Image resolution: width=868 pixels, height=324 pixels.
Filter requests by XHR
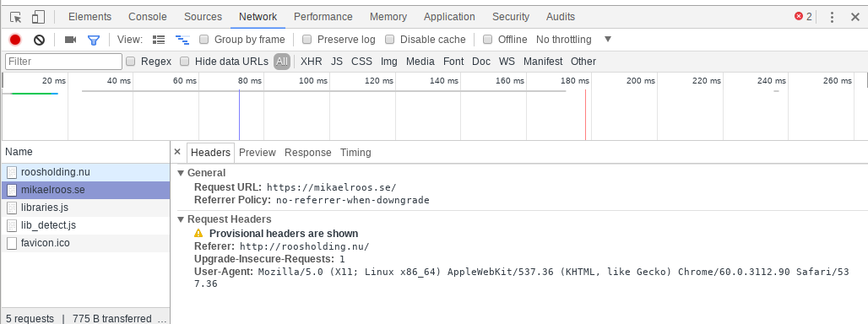coord(311,62)
